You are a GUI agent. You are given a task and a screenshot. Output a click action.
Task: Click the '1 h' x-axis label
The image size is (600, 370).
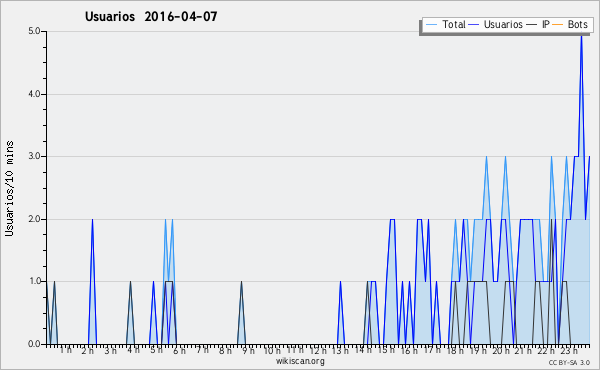(65, 350)
